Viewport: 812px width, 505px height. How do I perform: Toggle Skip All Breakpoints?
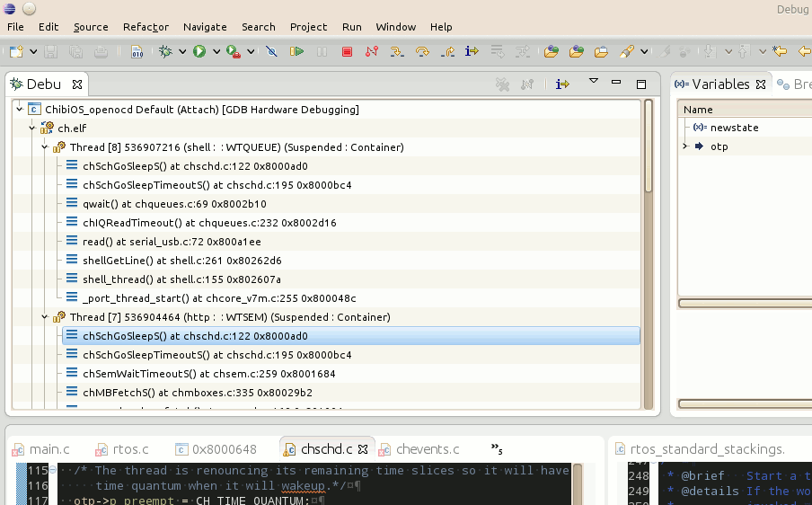pyautogui.click(x=271, y=51)
